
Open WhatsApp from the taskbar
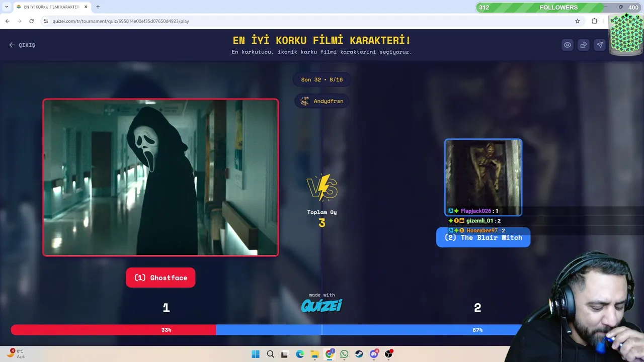[344, 354]
